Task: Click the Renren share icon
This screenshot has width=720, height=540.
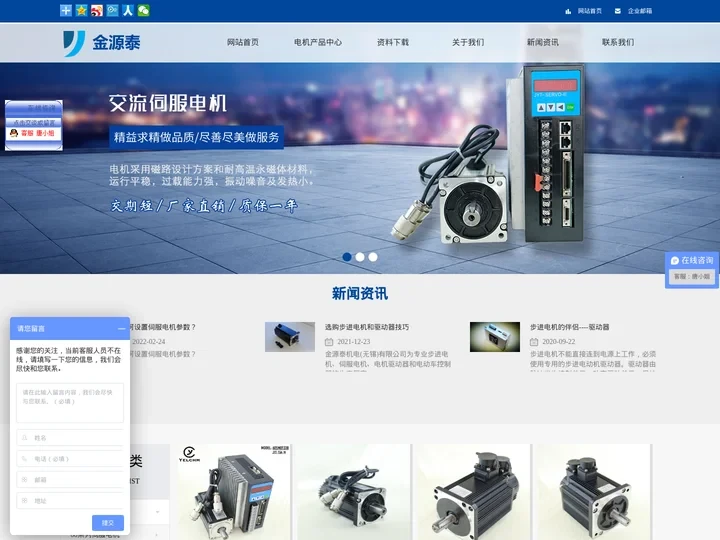Action: [128, 10]
